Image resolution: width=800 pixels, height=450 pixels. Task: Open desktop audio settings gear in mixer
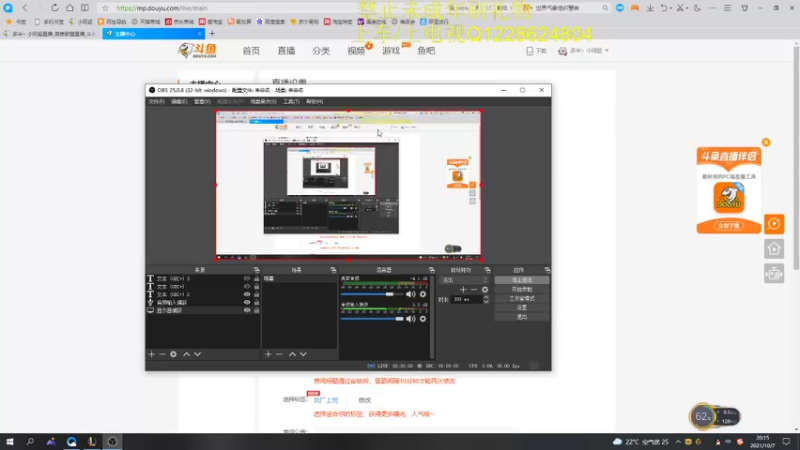pyautogui.click(x=423, y=294)
